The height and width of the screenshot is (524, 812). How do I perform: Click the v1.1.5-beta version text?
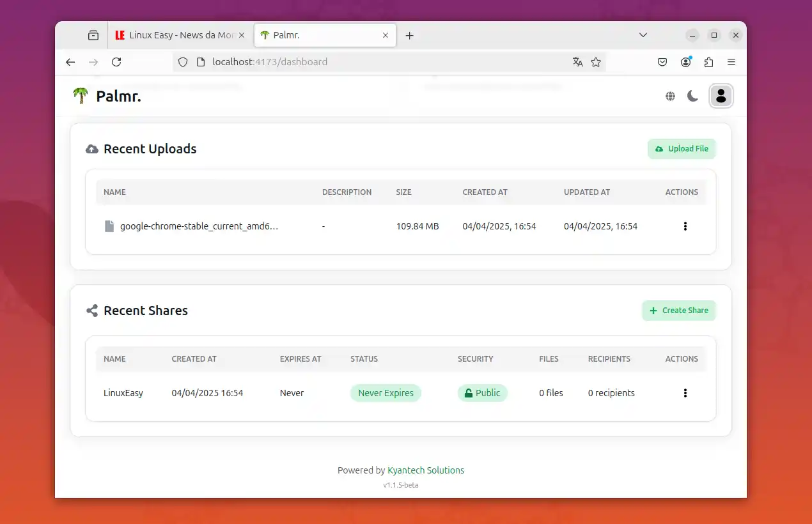401,485
